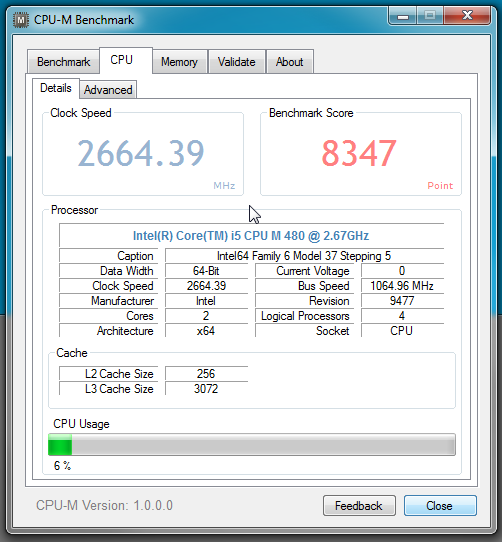Click the Revision value 9477

[402, 301]
